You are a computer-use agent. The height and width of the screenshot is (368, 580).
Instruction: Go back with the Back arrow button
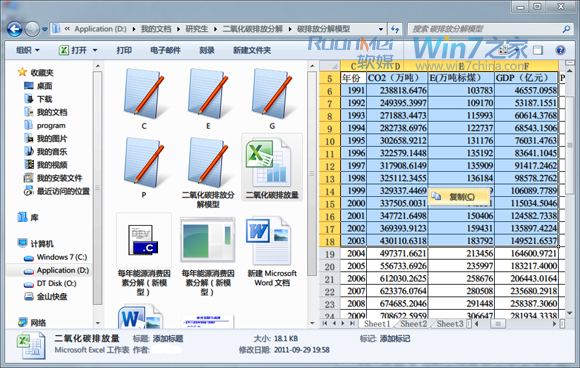(x=15, y=29)
